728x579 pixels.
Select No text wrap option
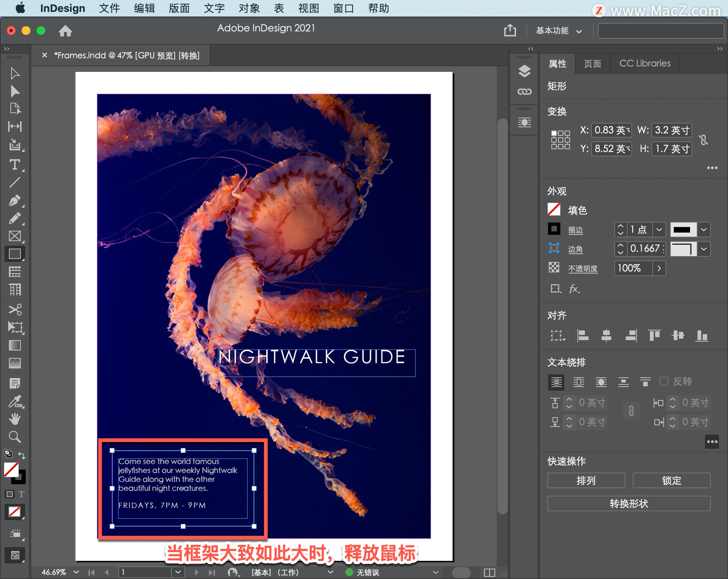(x=556, y=382)
